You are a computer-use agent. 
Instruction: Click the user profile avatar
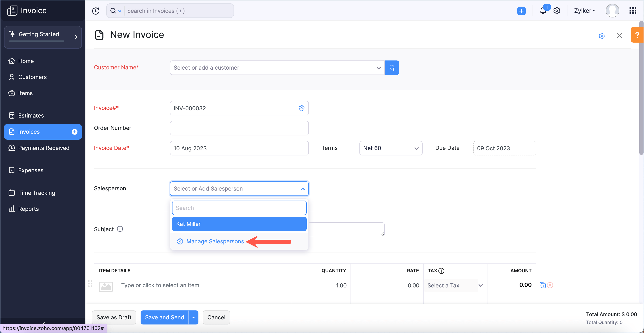(x=612, y=11)
